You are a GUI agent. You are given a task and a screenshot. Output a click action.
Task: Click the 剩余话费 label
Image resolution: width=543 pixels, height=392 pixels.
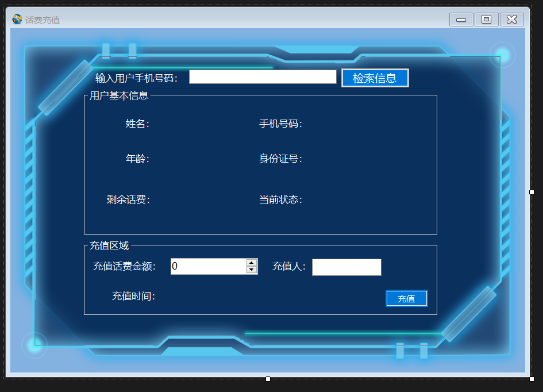[x=128, y=199]
